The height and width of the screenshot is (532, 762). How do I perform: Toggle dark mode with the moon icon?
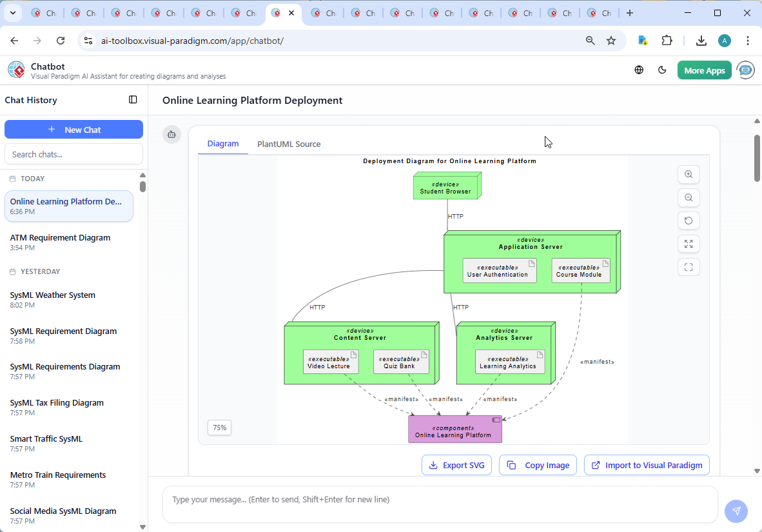pos(662,70)
